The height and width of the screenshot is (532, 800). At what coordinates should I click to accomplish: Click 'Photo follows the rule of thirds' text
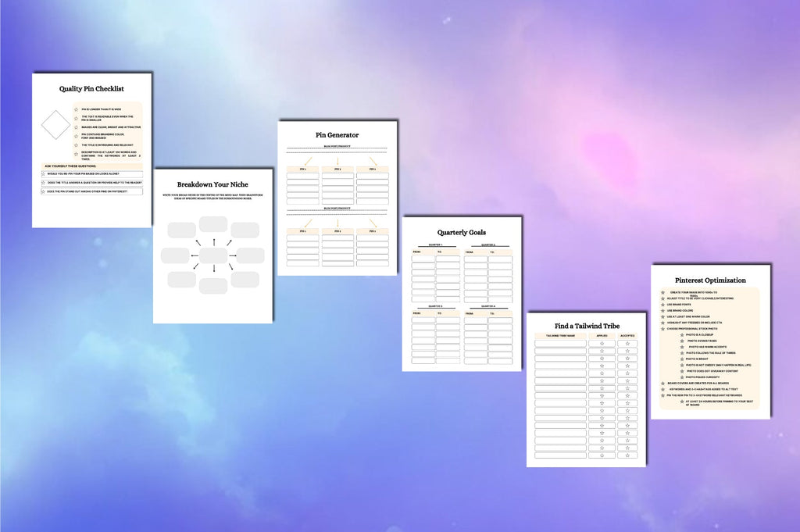point(711,353)
